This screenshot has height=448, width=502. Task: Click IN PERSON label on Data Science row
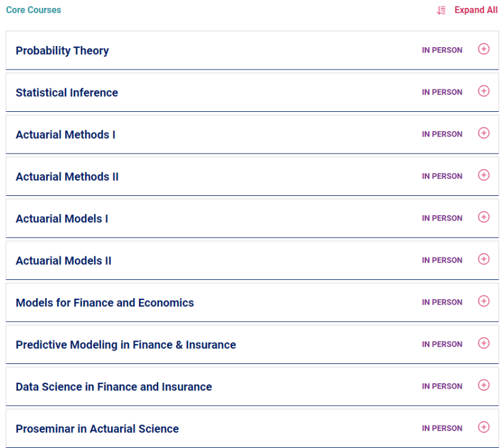pos(442,386)
